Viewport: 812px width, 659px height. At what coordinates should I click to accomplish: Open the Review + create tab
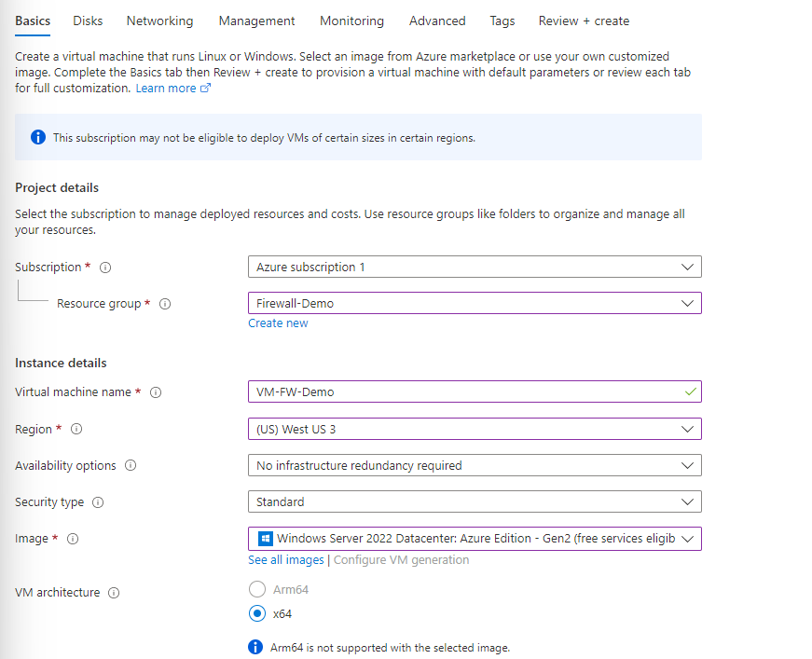(584, 21)
